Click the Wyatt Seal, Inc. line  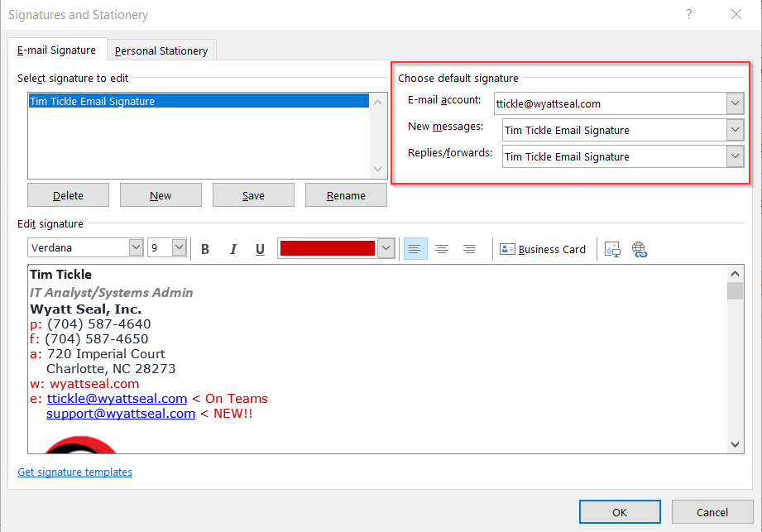click(x=85, y=309)
